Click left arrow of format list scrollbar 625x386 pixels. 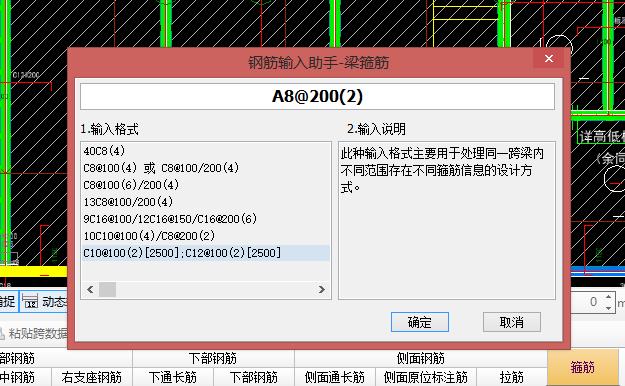click(90, 290)
